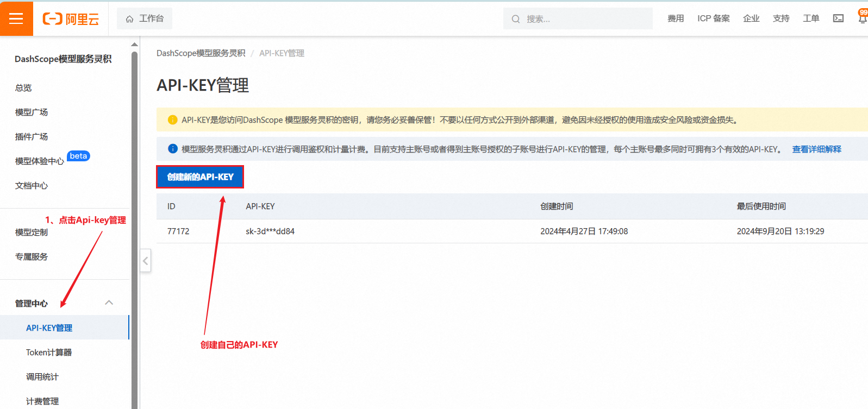This screenshot has height=409, width=868.
Task: Click the API-KEY column header
Action: pos(260,206)
